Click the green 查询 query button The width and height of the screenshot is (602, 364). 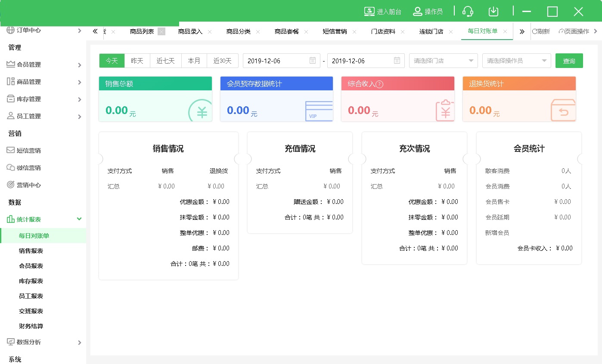(x=569, y=61)
